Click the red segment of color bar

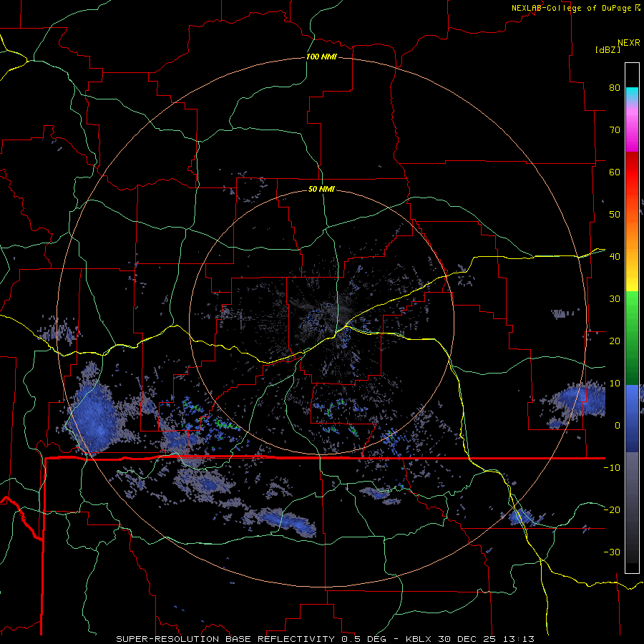632,172
